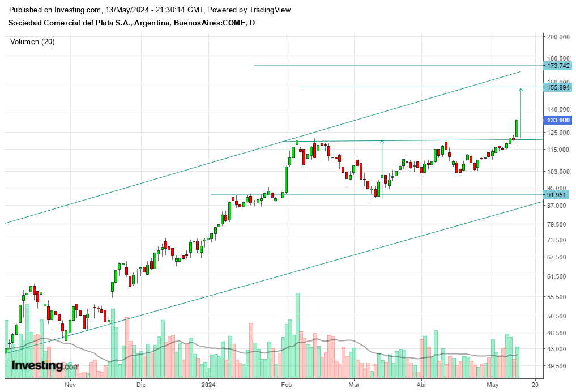Click the 67.500 price axis value
Viewport: 576px width, 392px height.
557,257
